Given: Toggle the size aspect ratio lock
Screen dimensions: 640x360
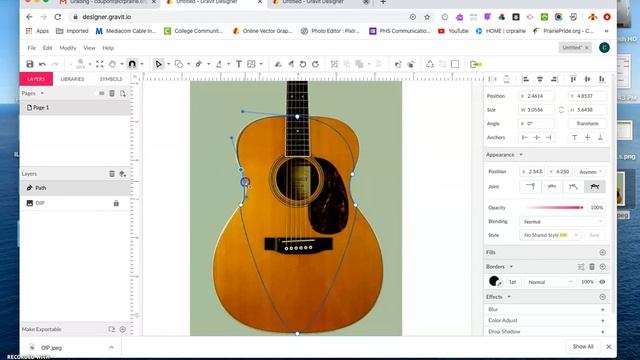Looking at the screenshot, I should (561, 110).
